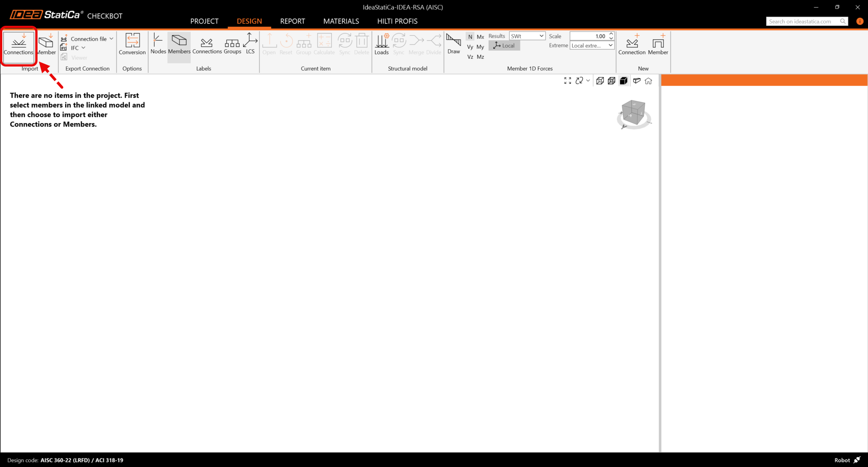868x467 pixels.
Task: Create a new Connection
Action: click(x=632, y=44)
